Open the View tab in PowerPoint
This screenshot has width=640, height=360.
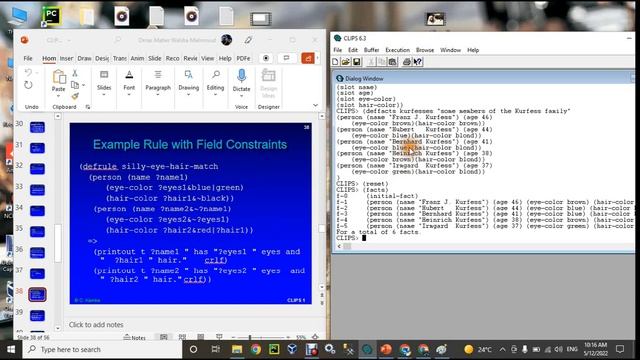coord(207,58)
